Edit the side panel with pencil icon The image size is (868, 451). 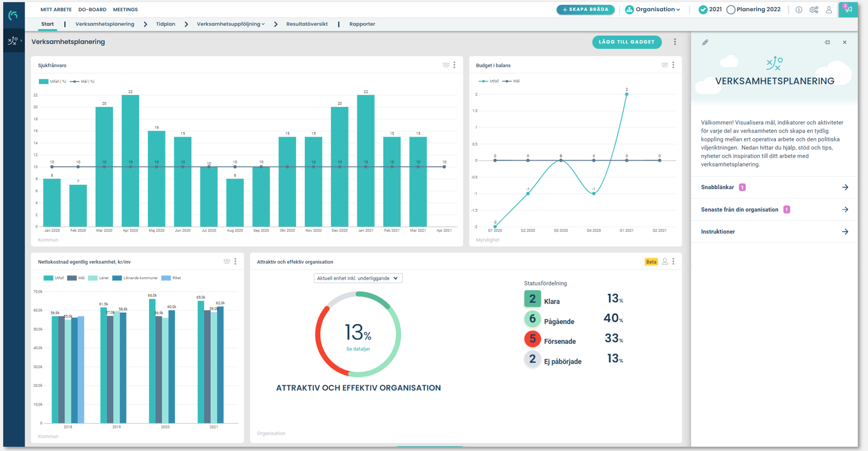point(705,42)
